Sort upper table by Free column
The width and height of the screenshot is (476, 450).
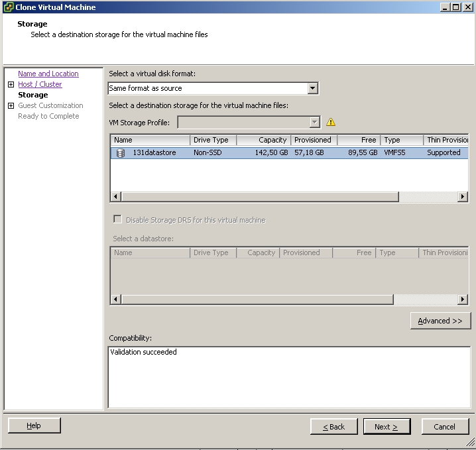point(359,140)
